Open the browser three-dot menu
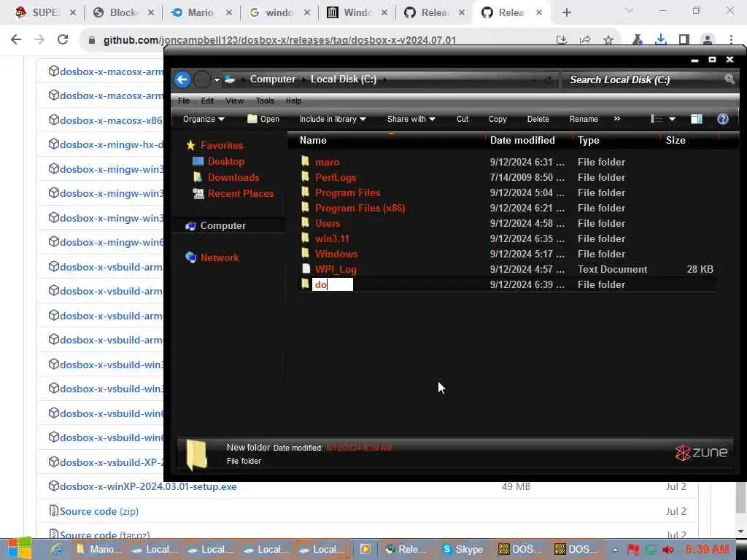Viewport: 747px width, 560px height. click(x=731, y=39)
